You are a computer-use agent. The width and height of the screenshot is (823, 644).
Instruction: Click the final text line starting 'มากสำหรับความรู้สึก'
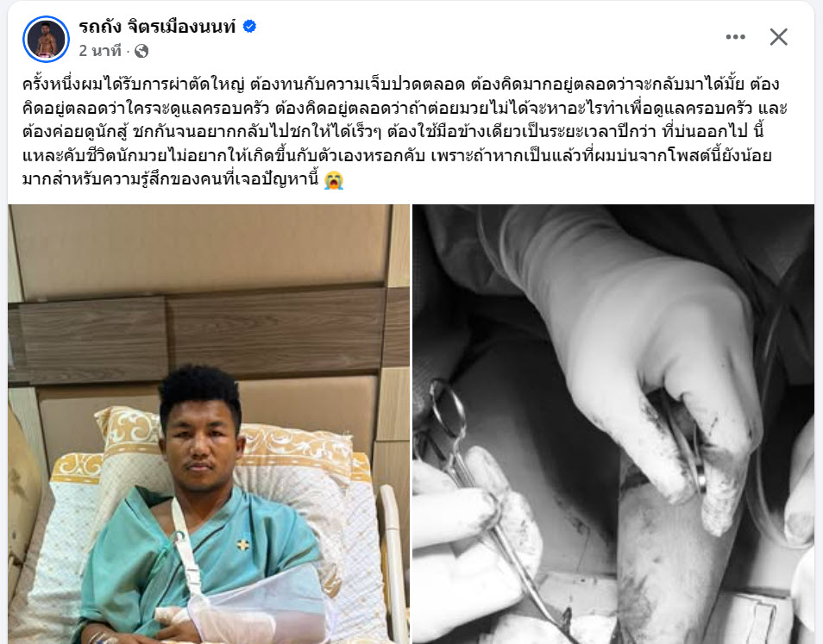click(171, 179)
